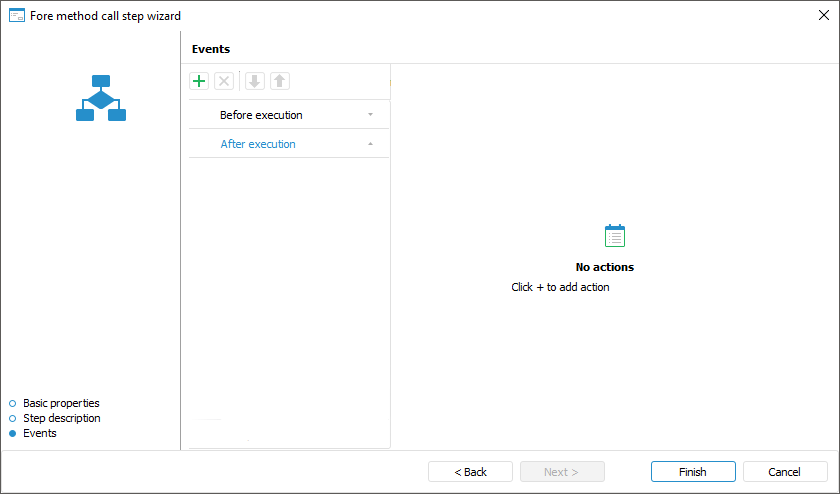Collapse the After execution arrow
Image resolution: width=840 pixels, height=494 pixels.
[x=370, y=144]
